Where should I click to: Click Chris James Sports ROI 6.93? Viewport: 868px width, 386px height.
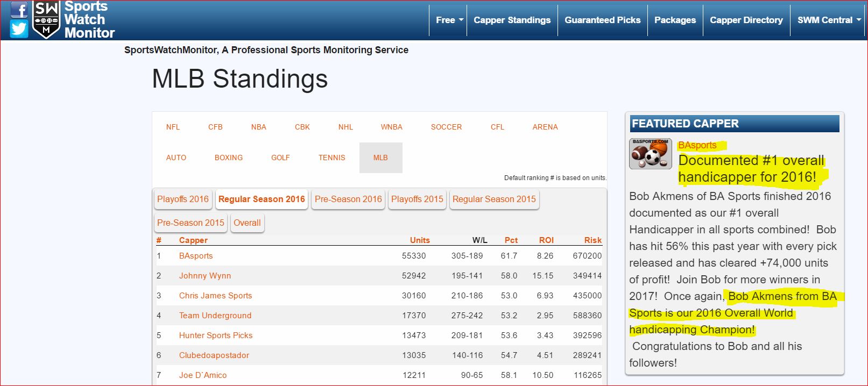[545, 296]
